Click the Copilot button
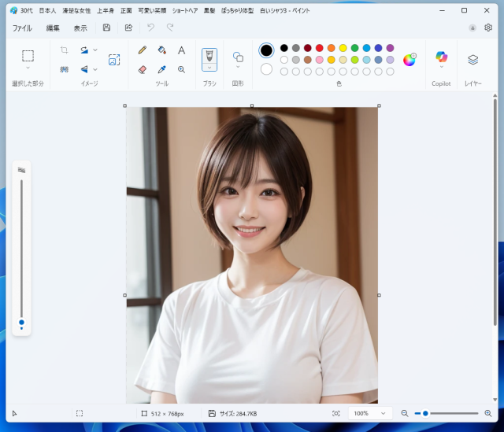The image size is (504, 432). click(x=441, y=57)
